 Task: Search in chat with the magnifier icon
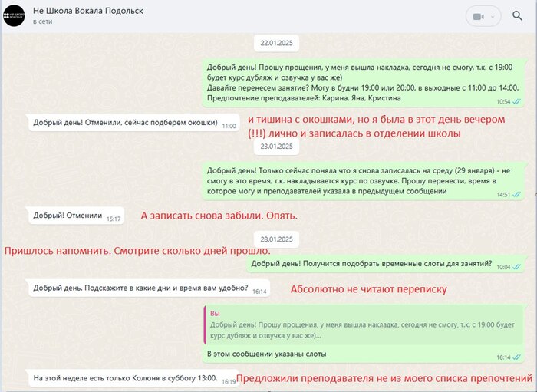pos(517,16)
